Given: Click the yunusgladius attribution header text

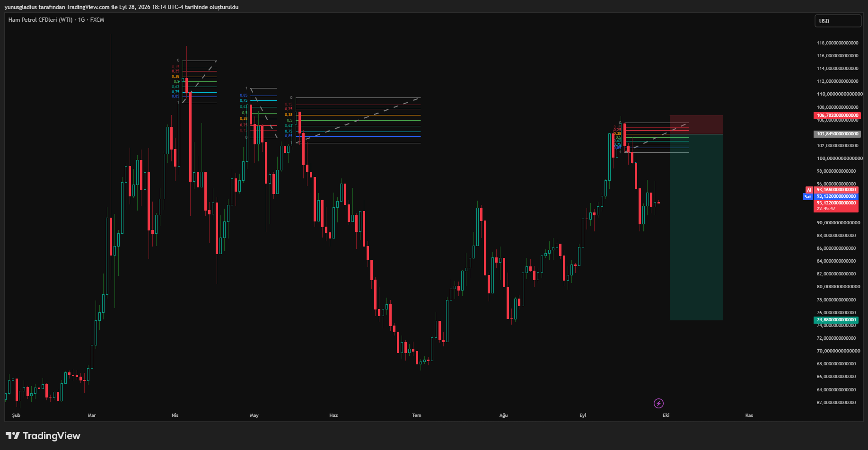Looking at the screenshot, I should [122, 7].
